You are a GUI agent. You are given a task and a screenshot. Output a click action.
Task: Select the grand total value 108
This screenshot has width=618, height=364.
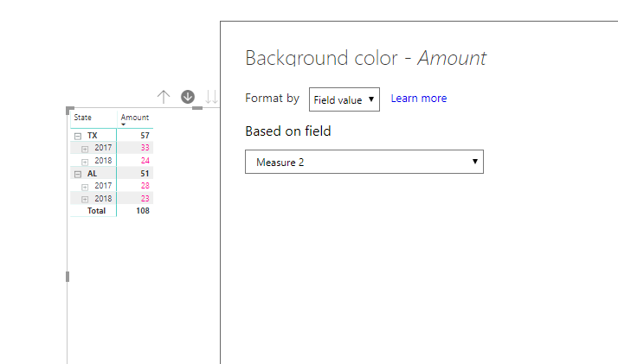click(x=143, y=210)
